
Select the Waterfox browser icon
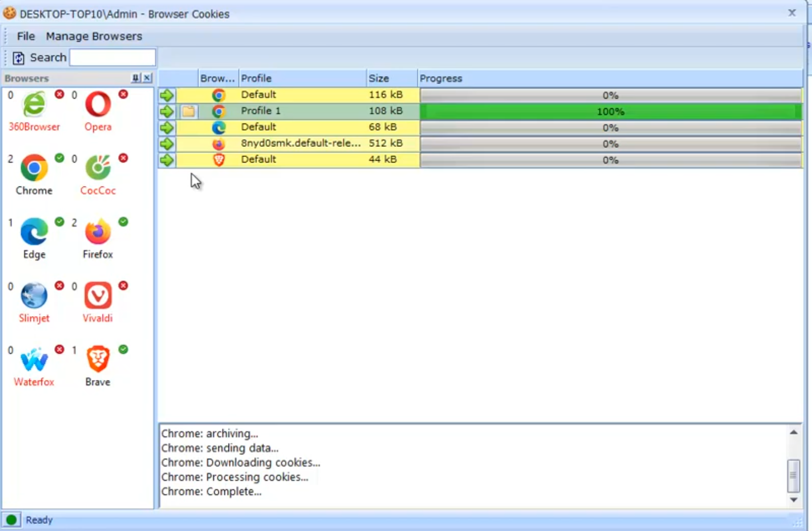coord(34,359)
